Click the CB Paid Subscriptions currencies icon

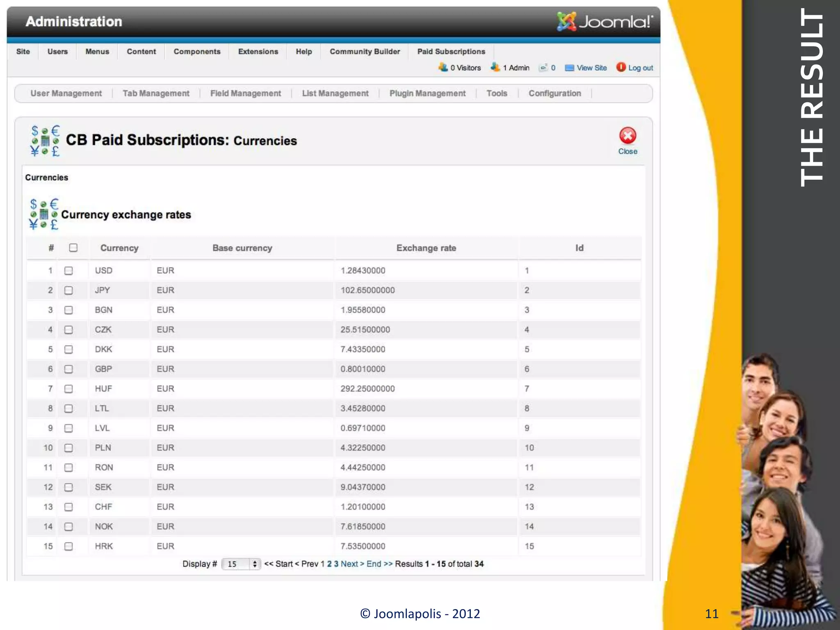[x=45, y=141]
